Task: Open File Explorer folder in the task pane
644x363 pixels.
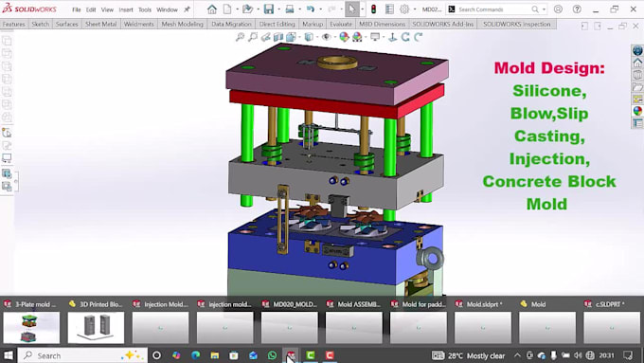Action: (x=637, y=87)
